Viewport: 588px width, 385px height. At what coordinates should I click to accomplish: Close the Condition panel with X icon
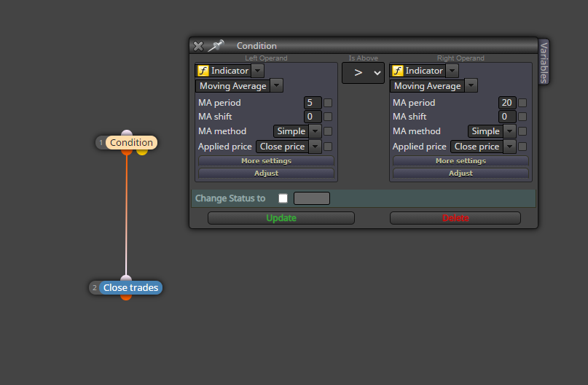point(198,46)
